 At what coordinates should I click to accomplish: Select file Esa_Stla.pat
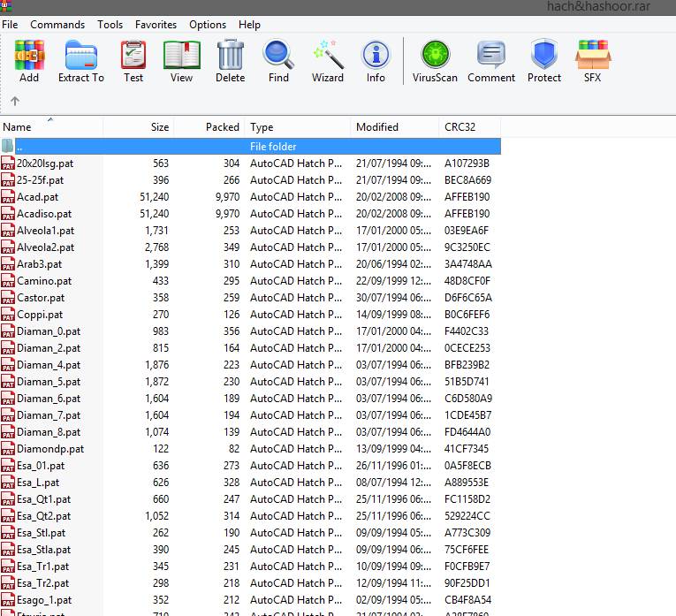pyautogui.click(x=43, y=550)
